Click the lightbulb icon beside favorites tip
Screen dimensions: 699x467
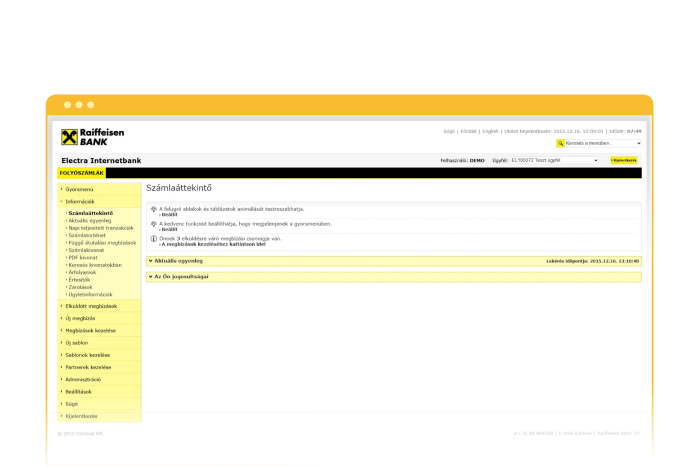pyautogui.click(x=153, y=224)
